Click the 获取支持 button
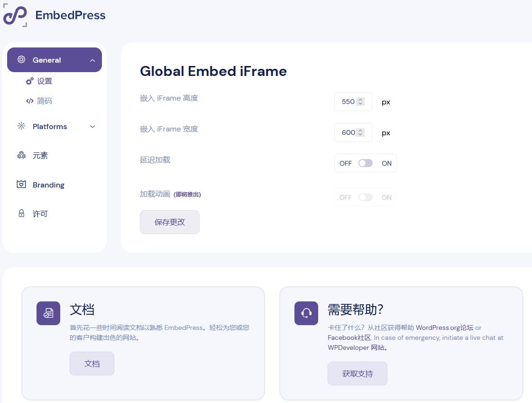 pos(357,374)
